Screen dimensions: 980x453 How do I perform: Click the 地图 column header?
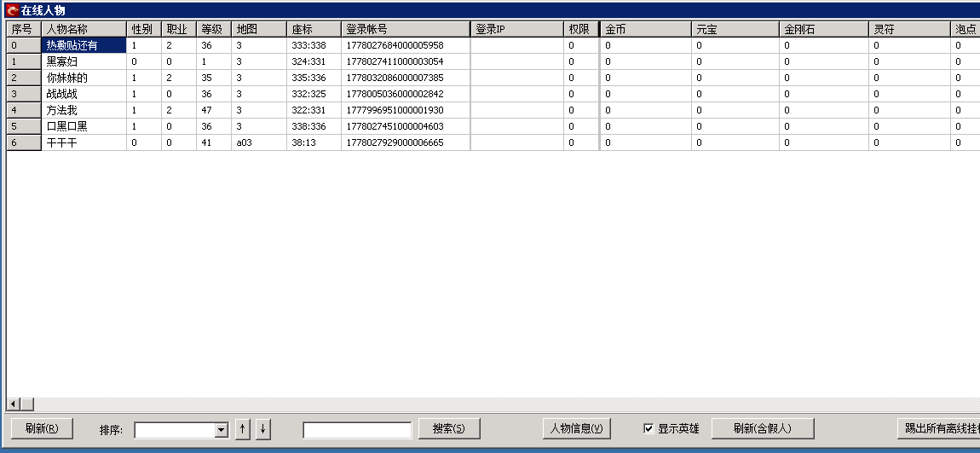coord(259,29)
